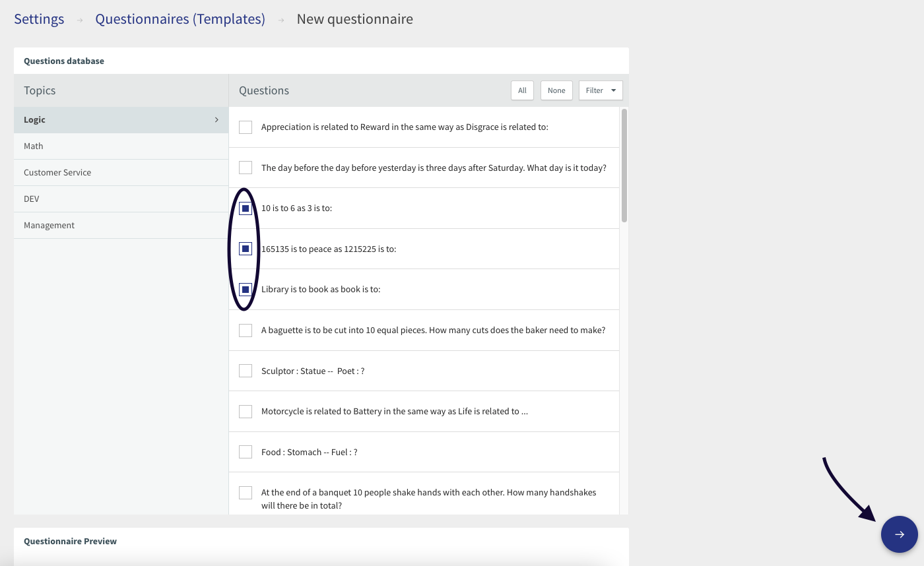The width and height of the screenshot is (924, 566).
Task: Uncheck the 165135 is to peace question
Action: point(246,249)
